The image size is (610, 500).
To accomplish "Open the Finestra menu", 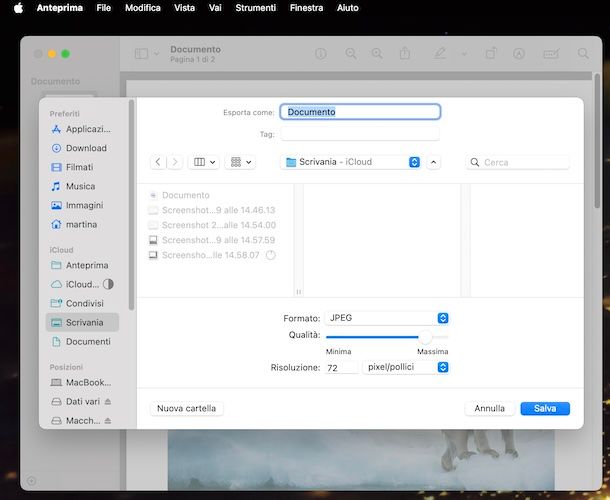I will 306,8.
